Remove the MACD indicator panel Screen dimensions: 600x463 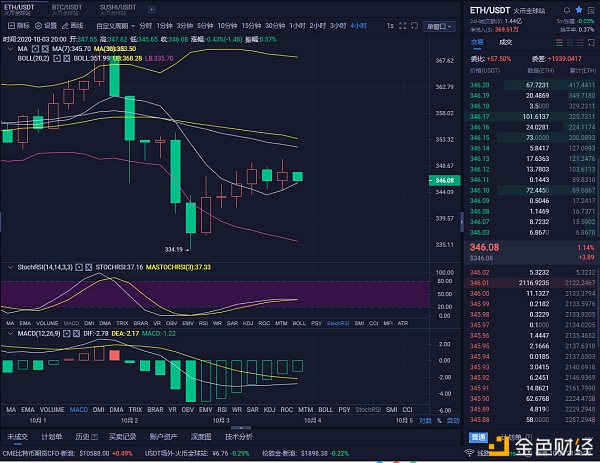[76, 334]
